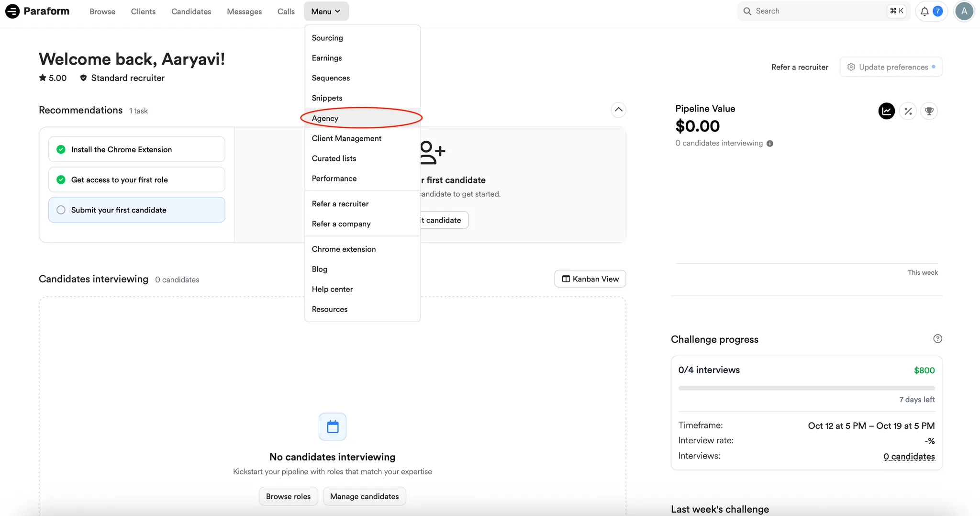Click the ⌘ K shortcut badge

pos(897,11)
